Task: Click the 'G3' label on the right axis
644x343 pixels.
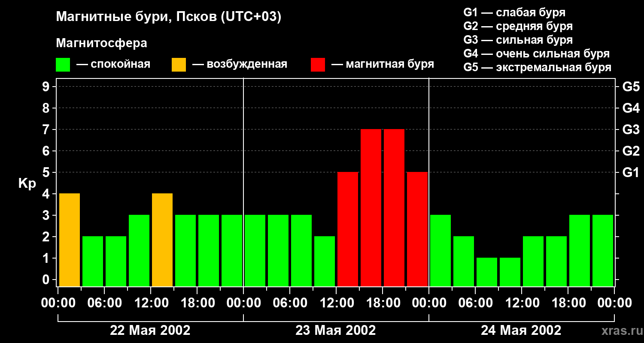Action: pos(631,129)
